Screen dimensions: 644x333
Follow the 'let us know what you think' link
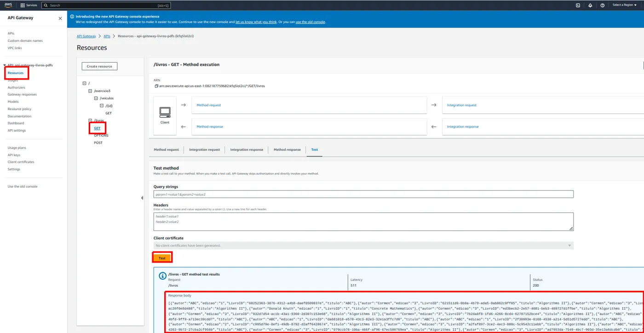coord(256,22)
